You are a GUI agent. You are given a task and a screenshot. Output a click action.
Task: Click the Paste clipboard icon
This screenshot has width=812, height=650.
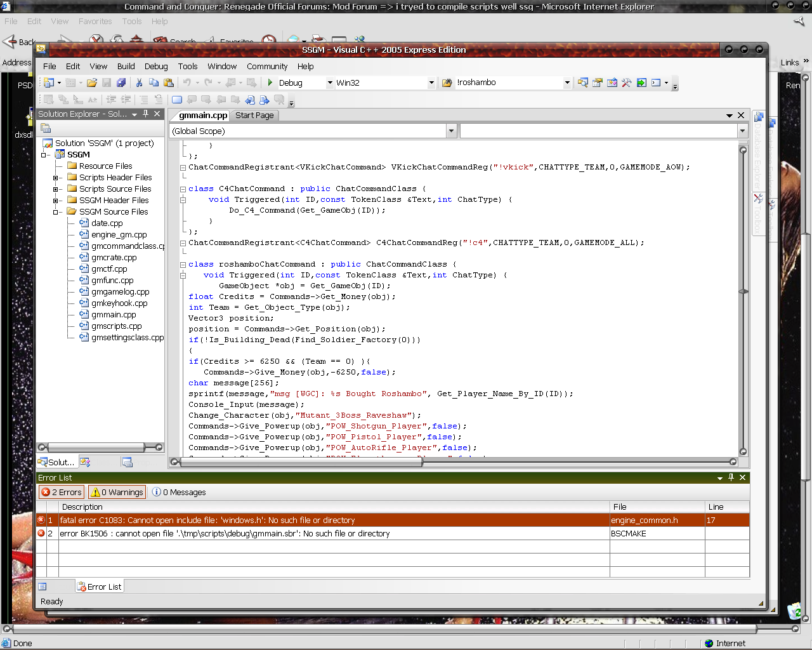pyautogui.click(x=168, y=83)
